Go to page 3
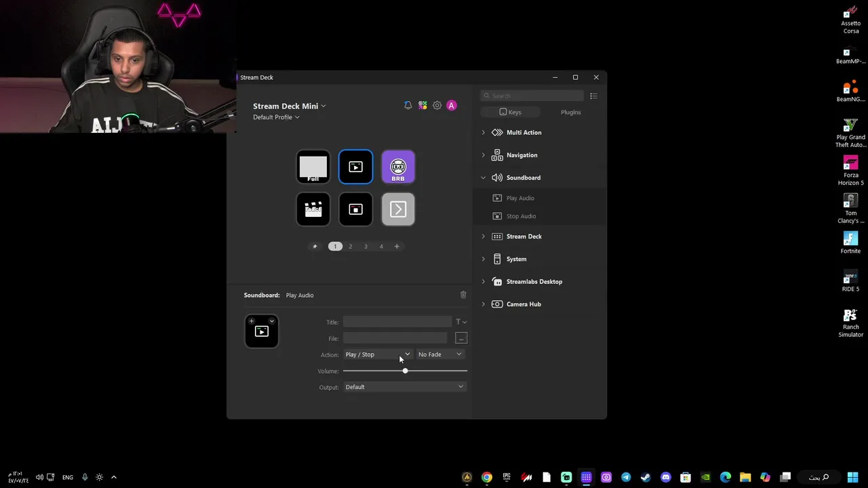868x488 pixels. [366, 247]
